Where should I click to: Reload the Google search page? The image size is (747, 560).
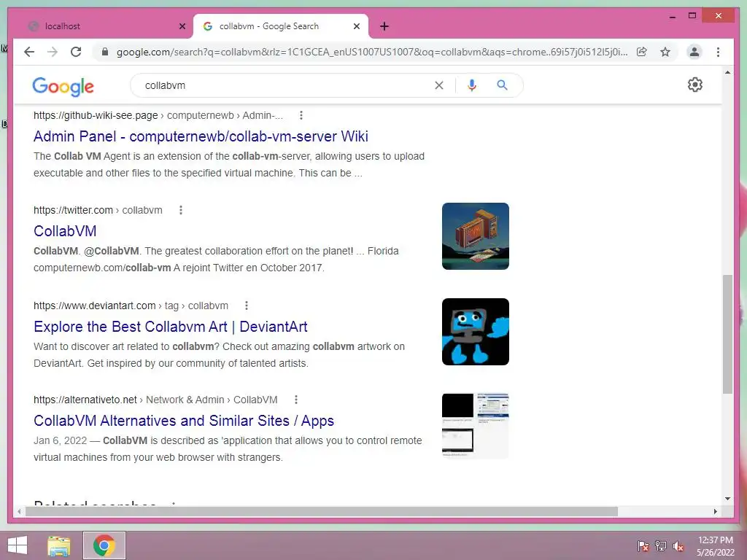click(x=76, y=52)
